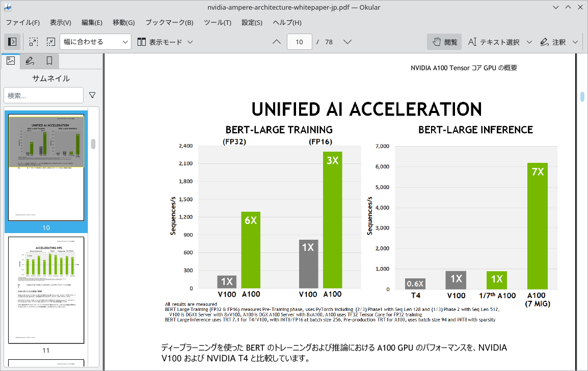
Task: Go to previous page with up chevron
Action: click(276, 42)
